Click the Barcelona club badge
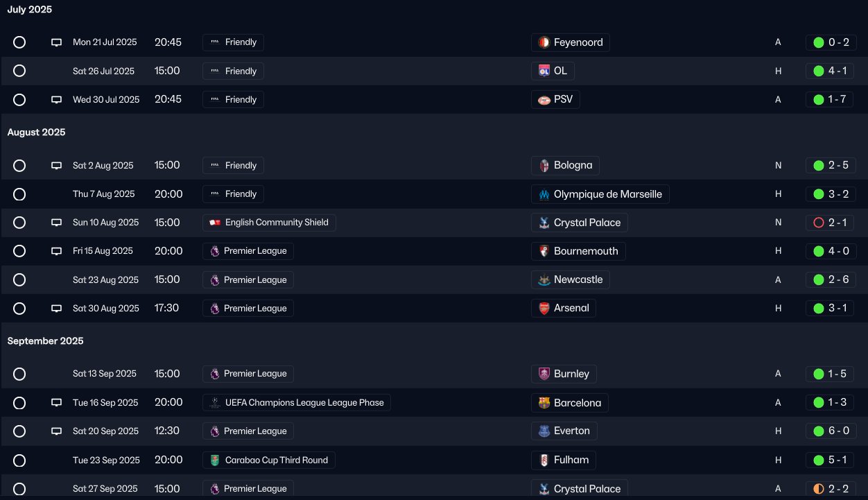Viewport: 868px width, 500px height. pos(544,402)
